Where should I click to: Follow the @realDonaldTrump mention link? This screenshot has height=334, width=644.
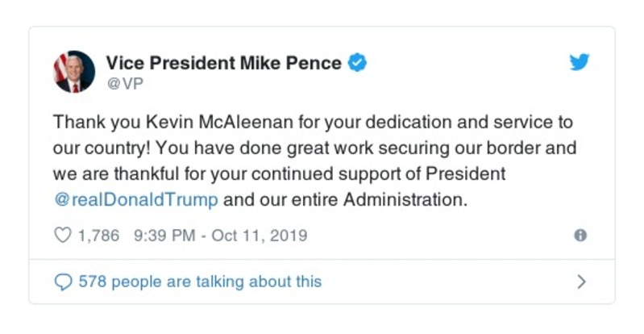[135, 200]
